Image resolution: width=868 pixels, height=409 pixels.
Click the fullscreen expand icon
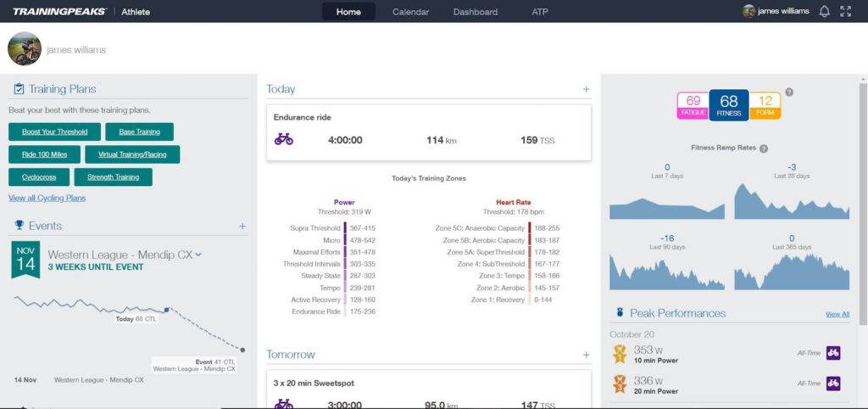coord(845,12)
